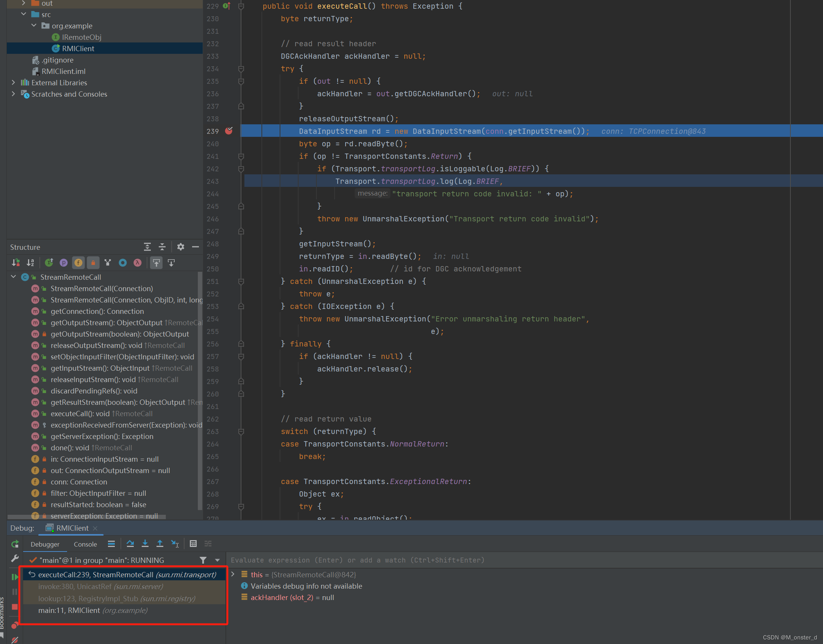823x644 pixels.
Task: Click Evaluate expression input field
Action: pyautogui.click(x=524, y=560)
